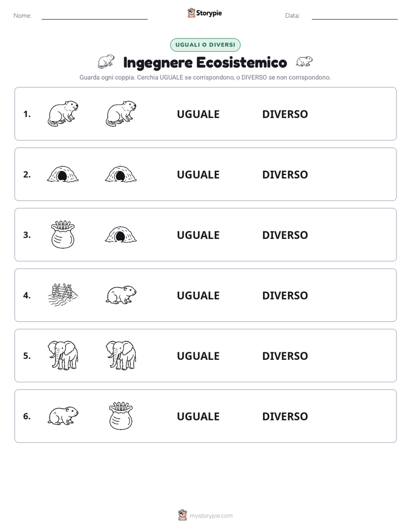Click the UGUALI O DIVERSI badge

[x=205, y=45]
